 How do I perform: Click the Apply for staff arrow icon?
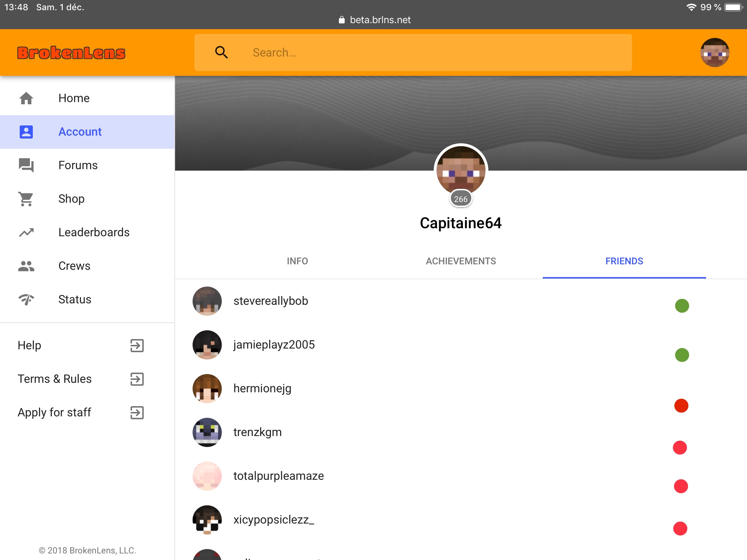[137, 412]
